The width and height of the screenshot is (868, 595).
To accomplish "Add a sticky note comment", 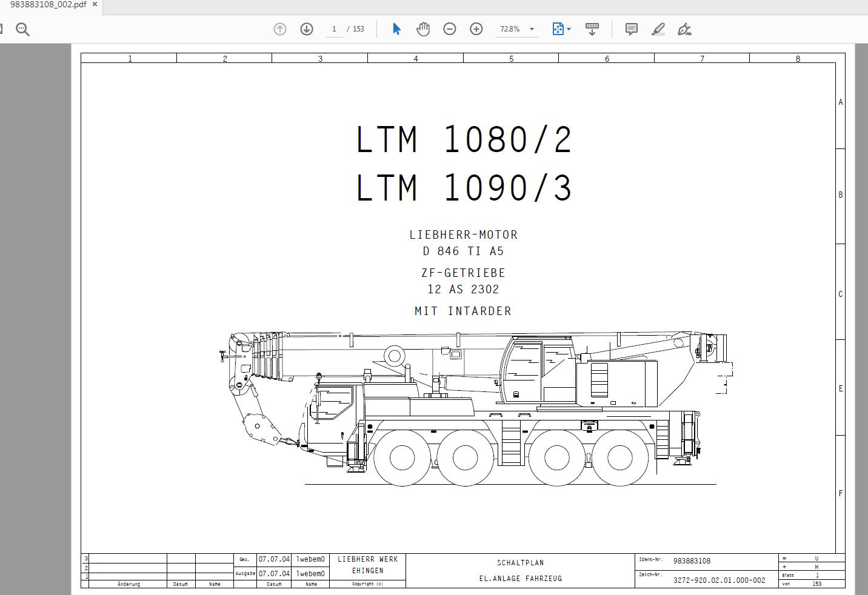I will click(x=631, y=29).
